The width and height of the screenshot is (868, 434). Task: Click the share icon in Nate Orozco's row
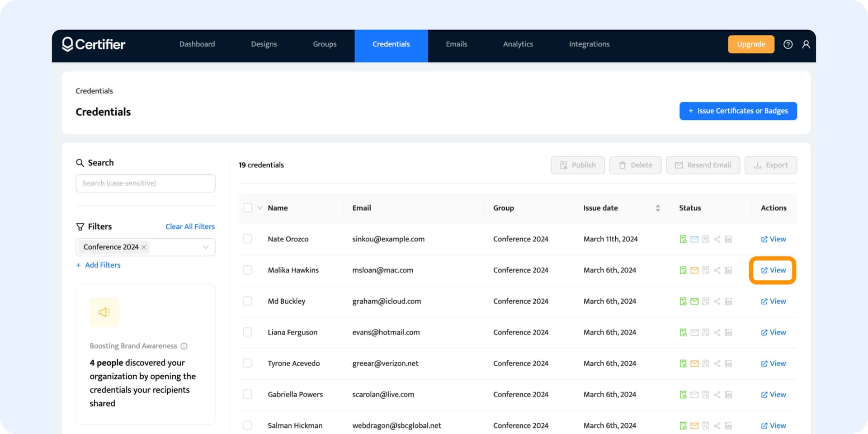coord(717,239)
